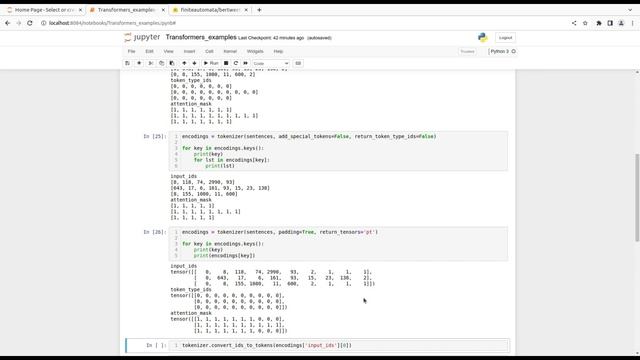Go forward in browser history
The image size is (640, 360).
click(x=19, y=23)
